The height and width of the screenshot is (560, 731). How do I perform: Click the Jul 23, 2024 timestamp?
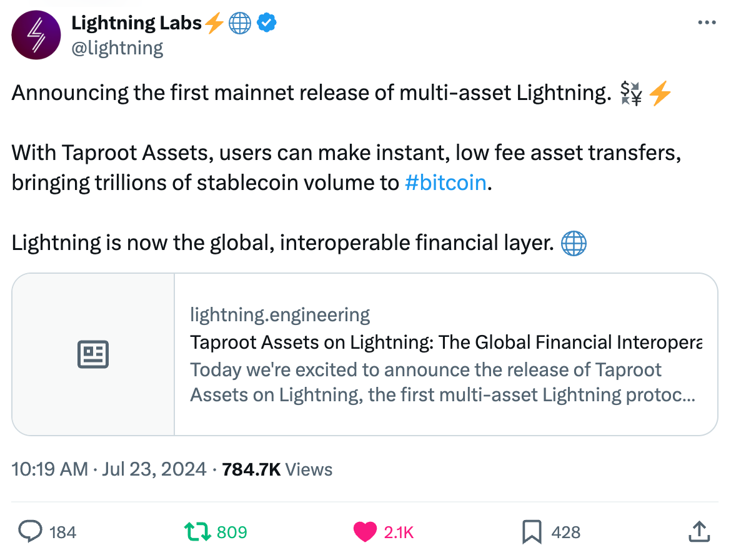pyautogui.click(x=154, y=469)
